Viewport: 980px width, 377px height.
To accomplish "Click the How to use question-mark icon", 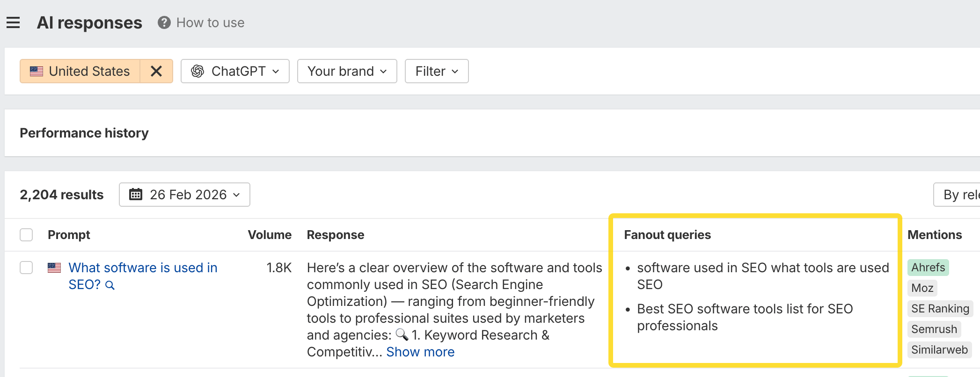I will (164, 22).
